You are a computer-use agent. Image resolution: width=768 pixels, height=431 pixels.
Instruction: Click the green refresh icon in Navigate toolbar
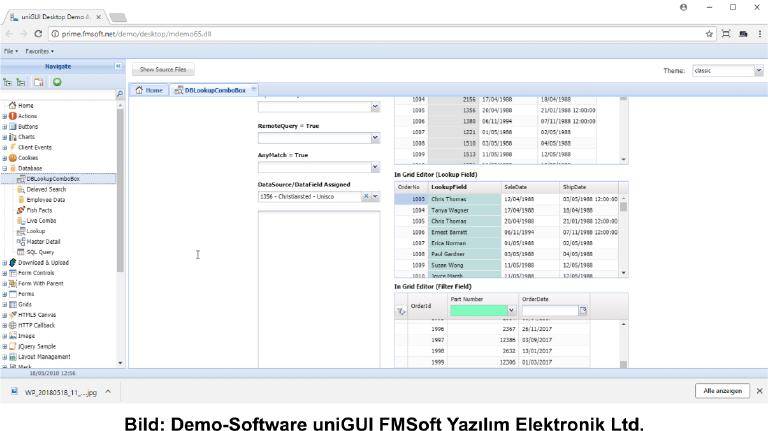coord(58,82)
